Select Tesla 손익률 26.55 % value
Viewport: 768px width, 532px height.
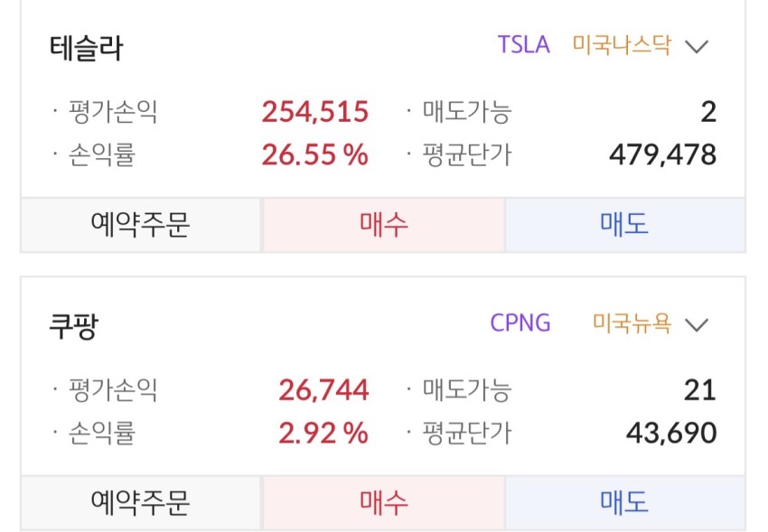point(315,154)
